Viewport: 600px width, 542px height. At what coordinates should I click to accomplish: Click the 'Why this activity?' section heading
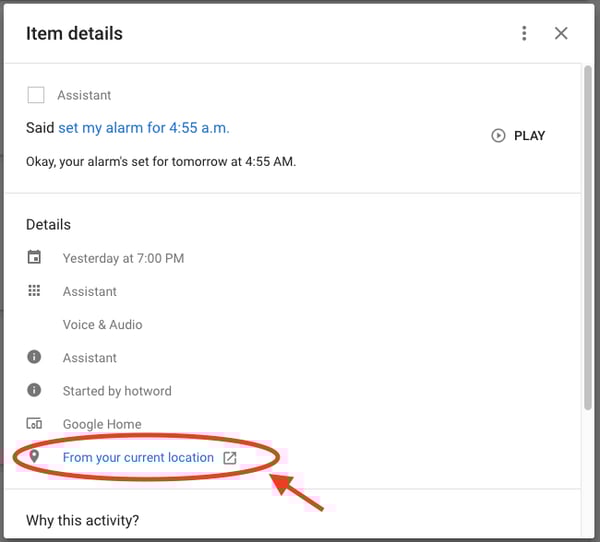pos(82,520)
